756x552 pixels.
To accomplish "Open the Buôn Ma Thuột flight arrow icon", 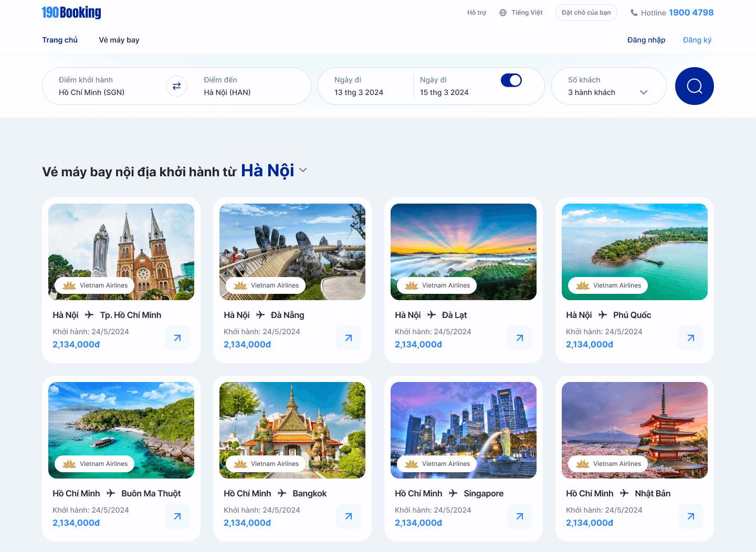I will [177, 516].
